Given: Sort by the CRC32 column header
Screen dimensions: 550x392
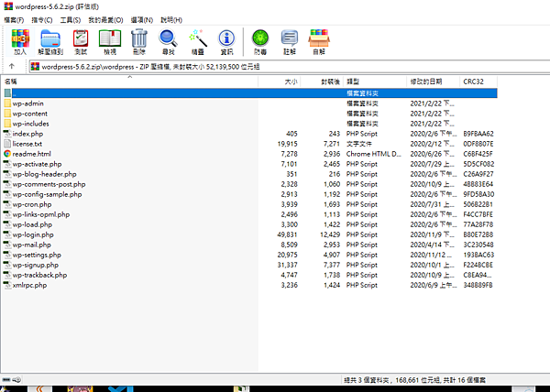Looking at the screenshot, I should click(x=478, y=82).
